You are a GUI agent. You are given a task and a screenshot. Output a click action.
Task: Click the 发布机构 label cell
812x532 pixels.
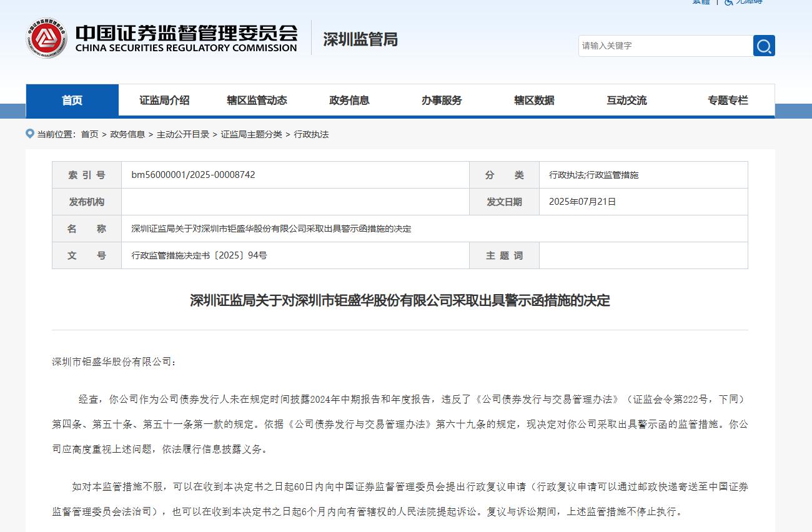pos(87,202)
